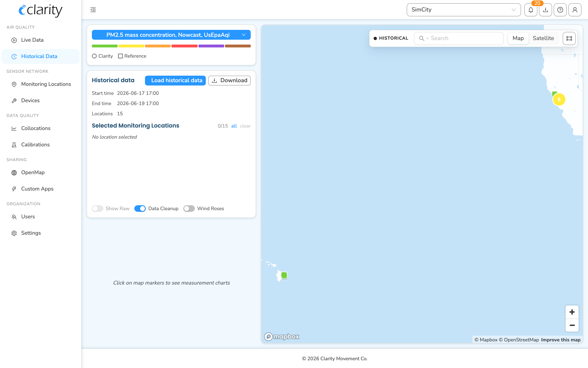Click the orange AQI color segment
588x368 pixels.
(x=158, y=46)
